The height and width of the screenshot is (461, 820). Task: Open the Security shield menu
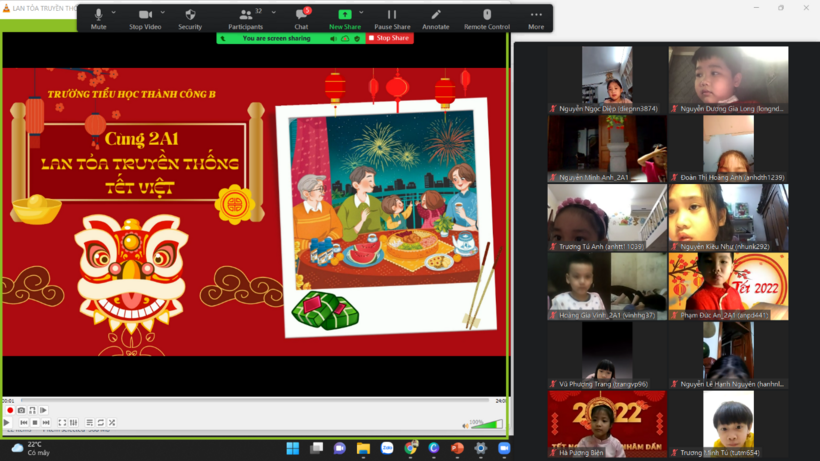click(x=190, y=18)
